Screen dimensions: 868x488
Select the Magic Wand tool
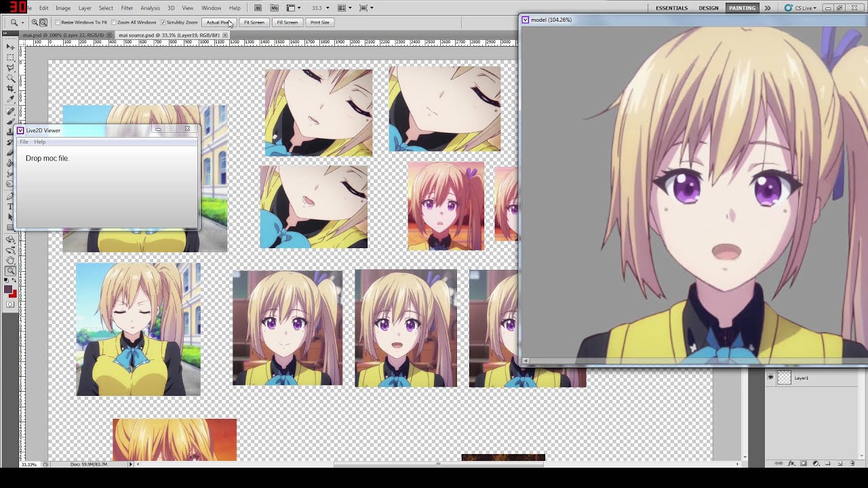coord(10,78)
